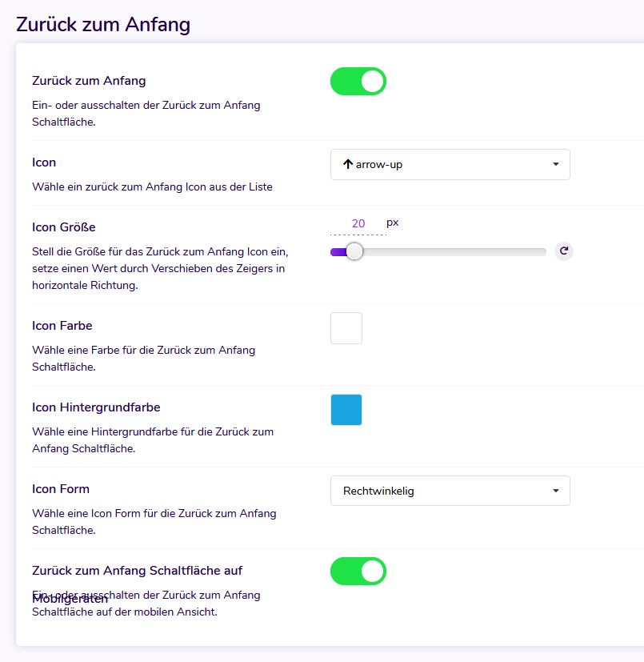Open the white Icon Farbe color picker
Image resolution: width=644 pixels, height=662 pixels.
[346, 328]
